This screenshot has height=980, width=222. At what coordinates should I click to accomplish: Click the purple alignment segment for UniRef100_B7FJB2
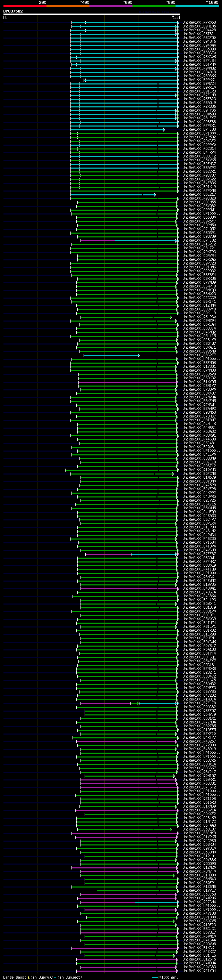click(97, 241)
